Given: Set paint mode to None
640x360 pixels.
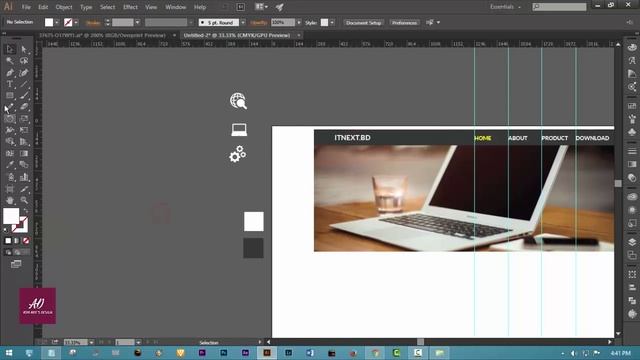Looking at the screenshot, I should 26,241.
